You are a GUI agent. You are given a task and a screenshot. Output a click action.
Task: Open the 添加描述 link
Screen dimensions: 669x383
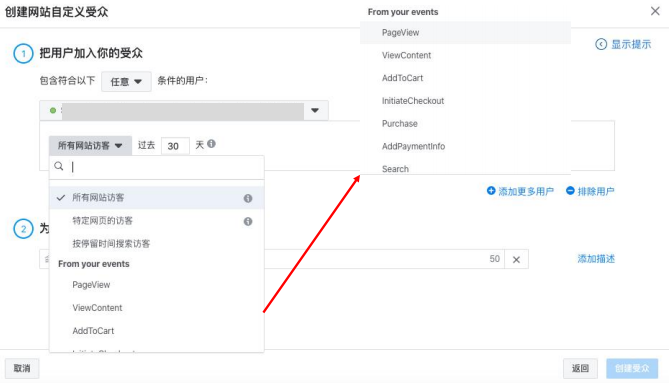(596, 259)
